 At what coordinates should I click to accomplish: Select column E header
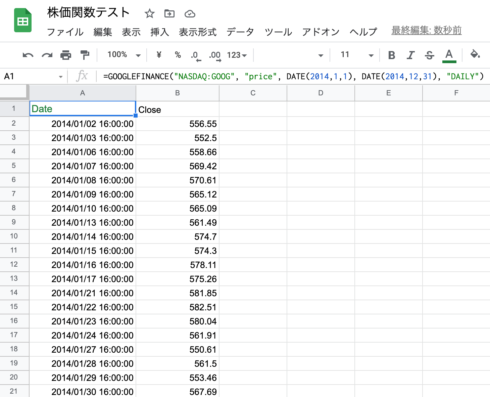388,93
